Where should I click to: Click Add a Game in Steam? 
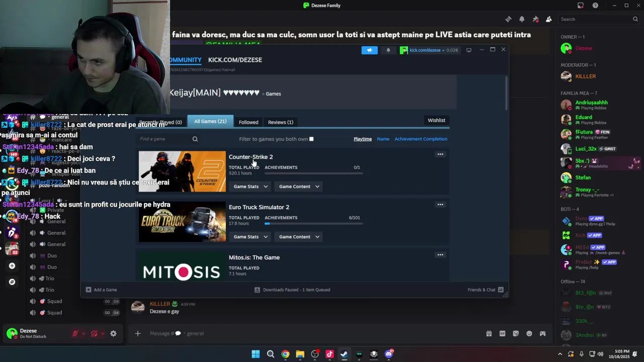coord(101,290)
